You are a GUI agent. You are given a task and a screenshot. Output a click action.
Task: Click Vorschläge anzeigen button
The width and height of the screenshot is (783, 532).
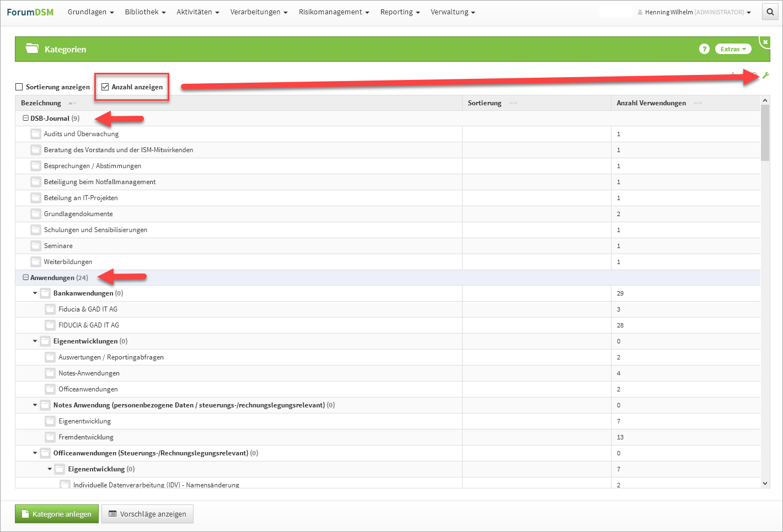click(x=147, y=514)
